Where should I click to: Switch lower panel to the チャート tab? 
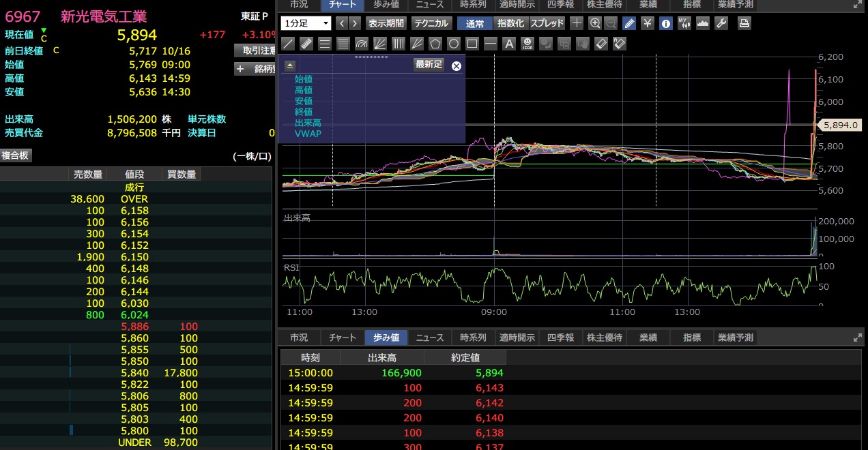[x=343, y=337]
